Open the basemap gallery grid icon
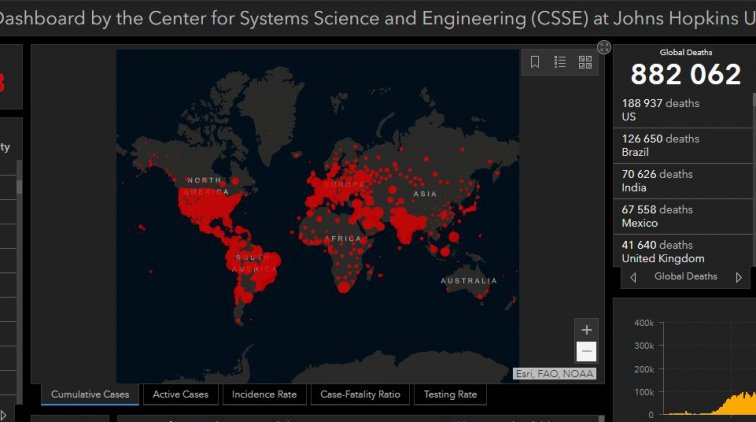The height and width of the screenshot is (422, 756). point(585,62)
